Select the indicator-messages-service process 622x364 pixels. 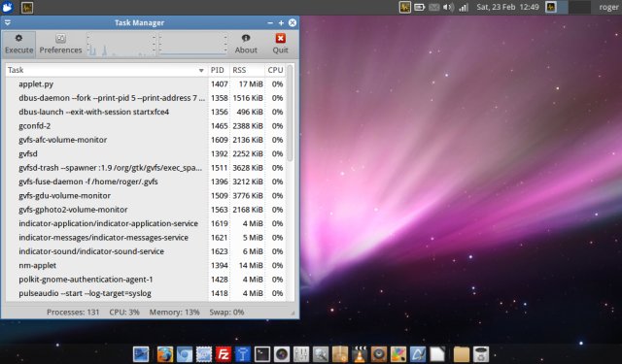[x=146, y=237]
